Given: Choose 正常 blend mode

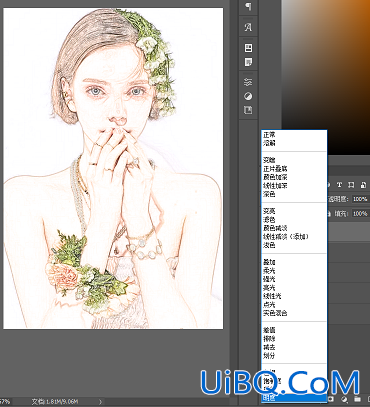Looking at the screenshot, I should pos(269,135).
